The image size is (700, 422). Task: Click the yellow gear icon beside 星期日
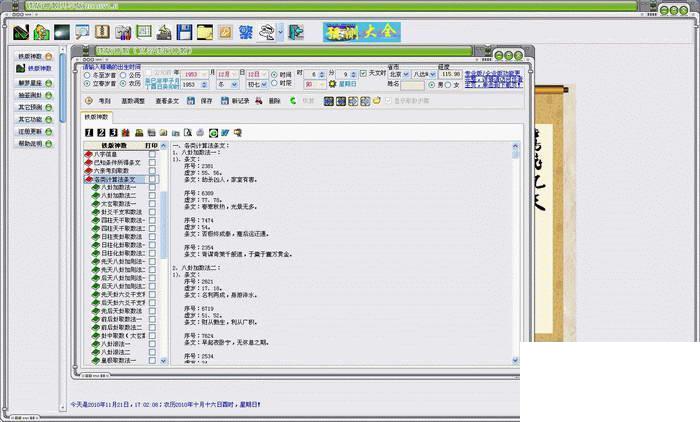tap(332, 84)
